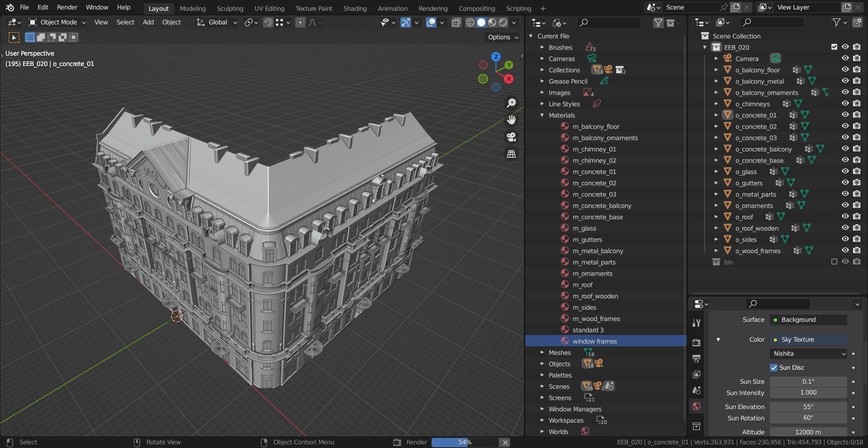Click the snapping magnet icon
The image size is (868, 448).
click(x=269, y=22)
